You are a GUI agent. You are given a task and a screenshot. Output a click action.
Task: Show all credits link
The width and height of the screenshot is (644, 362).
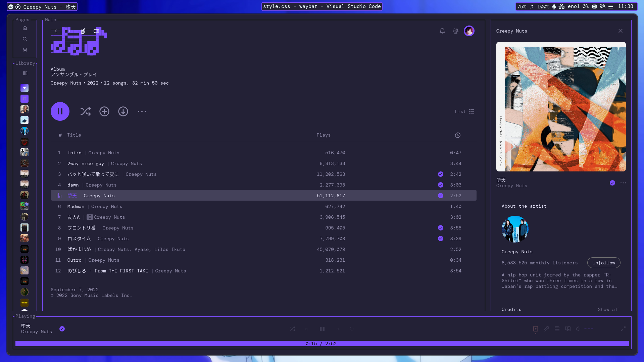[x=609, y=309]
